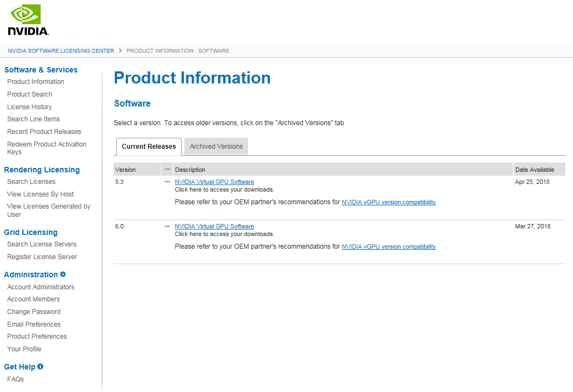Open Redeem Product Activation Keys
This screenshot has height=392, width=573.
point(47,148)
